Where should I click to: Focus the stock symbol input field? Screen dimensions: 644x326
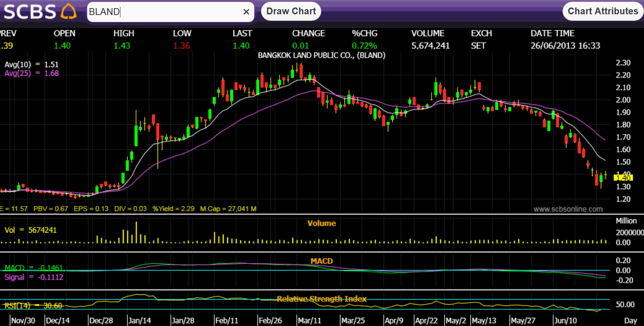pos(164,12)
